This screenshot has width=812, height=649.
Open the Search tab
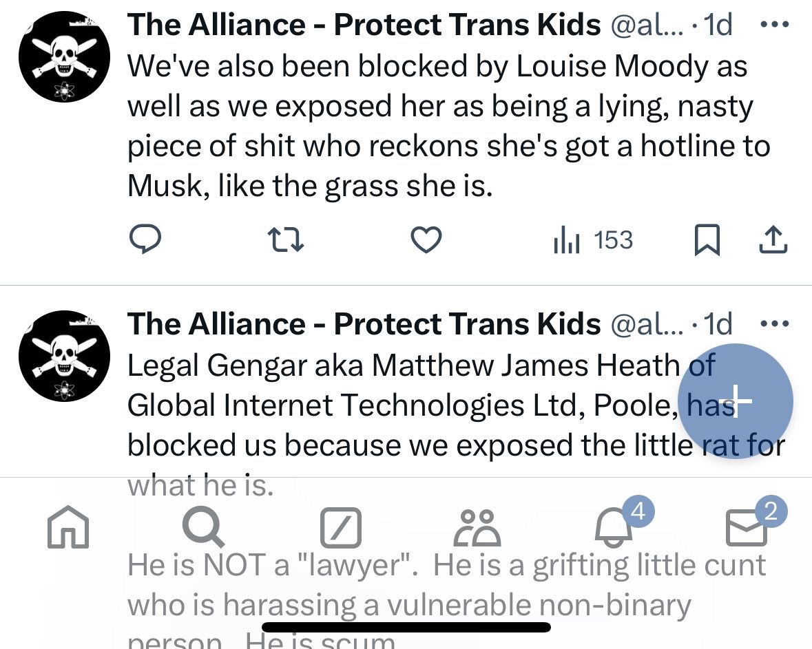coord(203,528)
